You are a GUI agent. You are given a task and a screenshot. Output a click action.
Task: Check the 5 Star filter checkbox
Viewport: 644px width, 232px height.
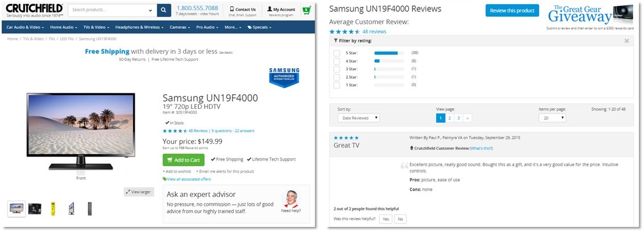(x=337, y=53)
